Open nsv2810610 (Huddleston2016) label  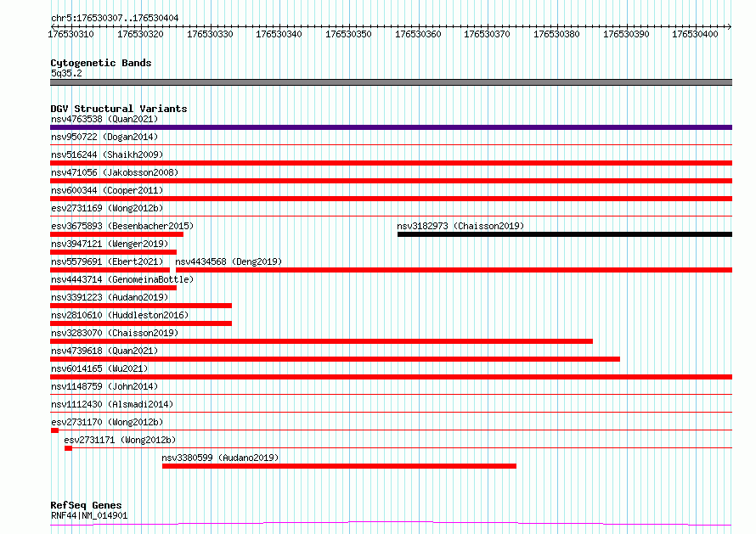(x=120, y=315)
